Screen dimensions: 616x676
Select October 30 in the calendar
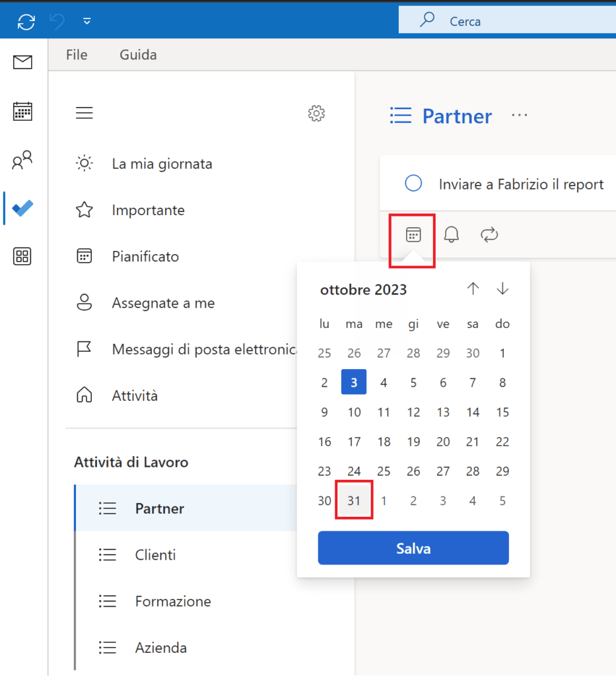(325, 500)
